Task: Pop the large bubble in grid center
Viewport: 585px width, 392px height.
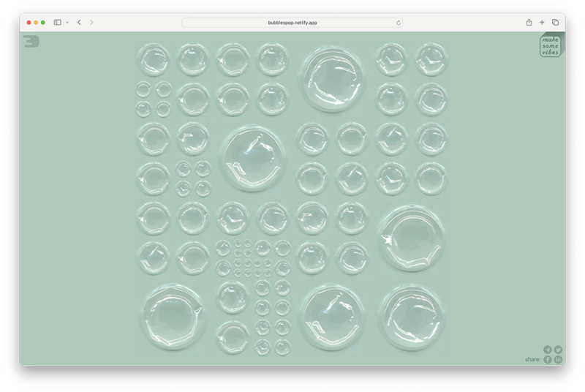Action: point(252,159)
